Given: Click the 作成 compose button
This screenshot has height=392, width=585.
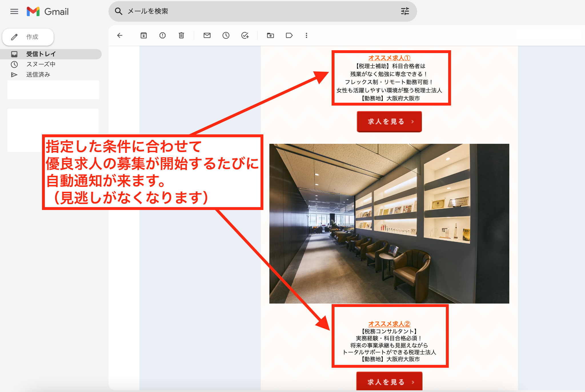Looking at the screenshot, I should (28, 37).
